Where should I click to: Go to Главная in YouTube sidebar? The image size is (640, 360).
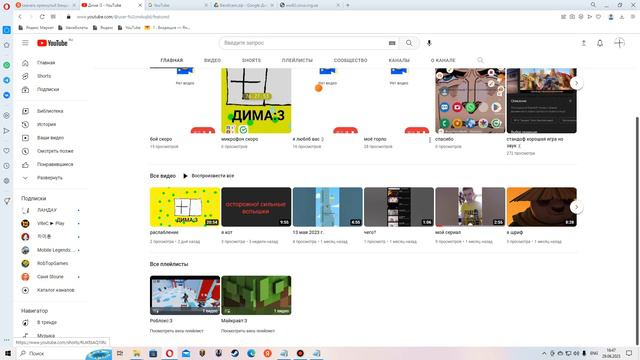point(46,63)
